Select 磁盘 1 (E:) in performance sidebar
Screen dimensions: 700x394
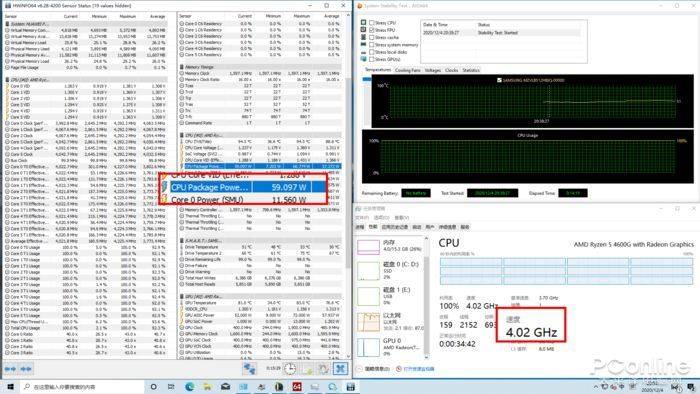[388, 296]
